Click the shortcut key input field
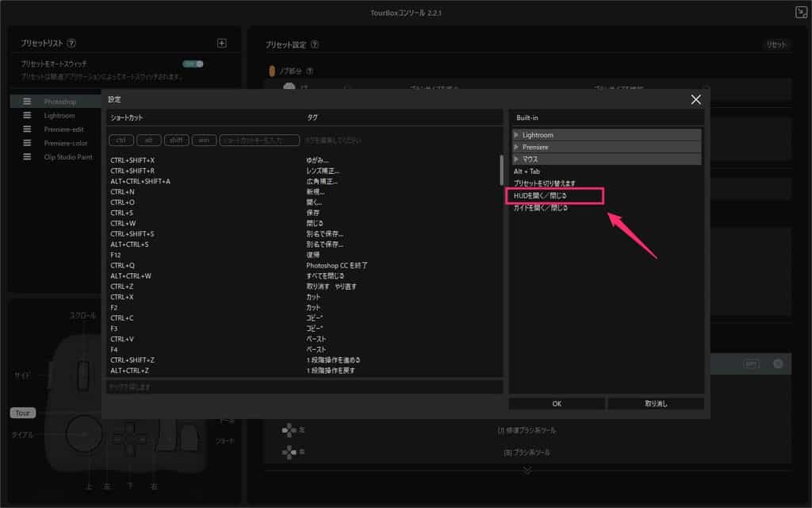812x508 pixels. click(259, 140)
